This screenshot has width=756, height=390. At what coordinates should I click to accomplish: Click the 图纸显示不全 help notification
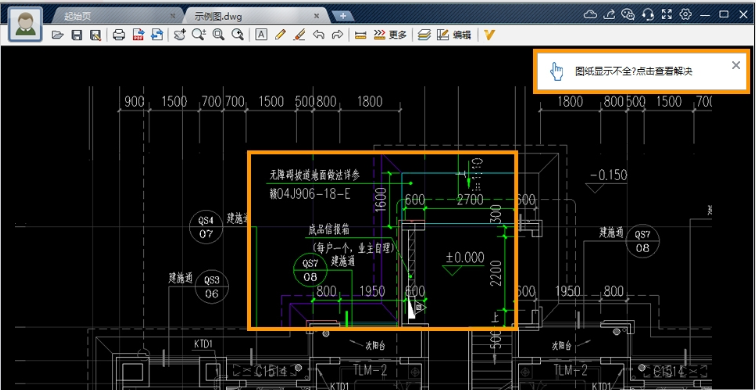coord(634,71)
